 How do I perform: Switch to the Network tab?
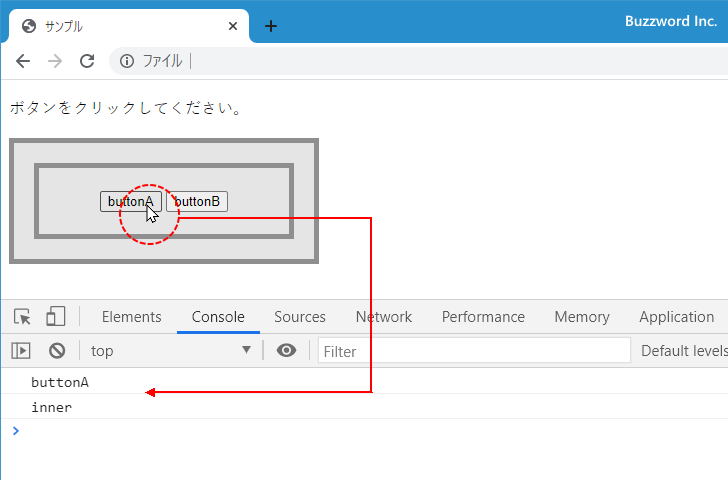(x=384, y=317)
